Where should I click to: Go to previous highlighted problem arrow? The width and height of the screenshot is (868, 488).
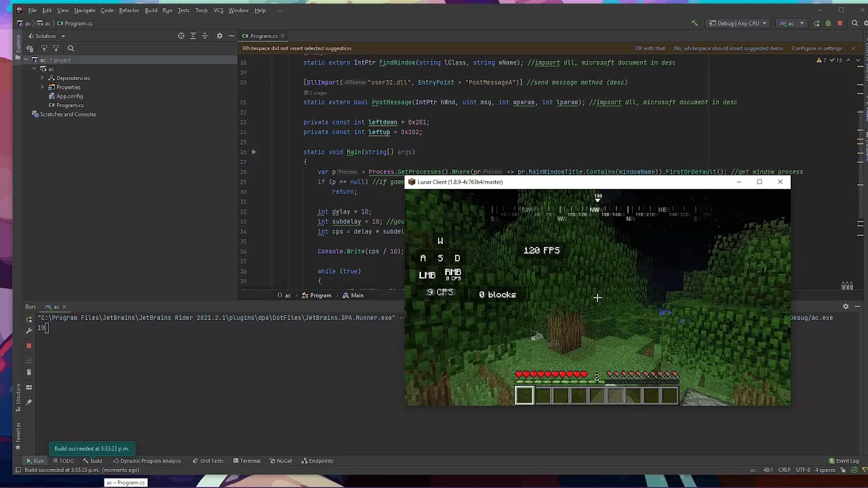[x=850, y=60]
